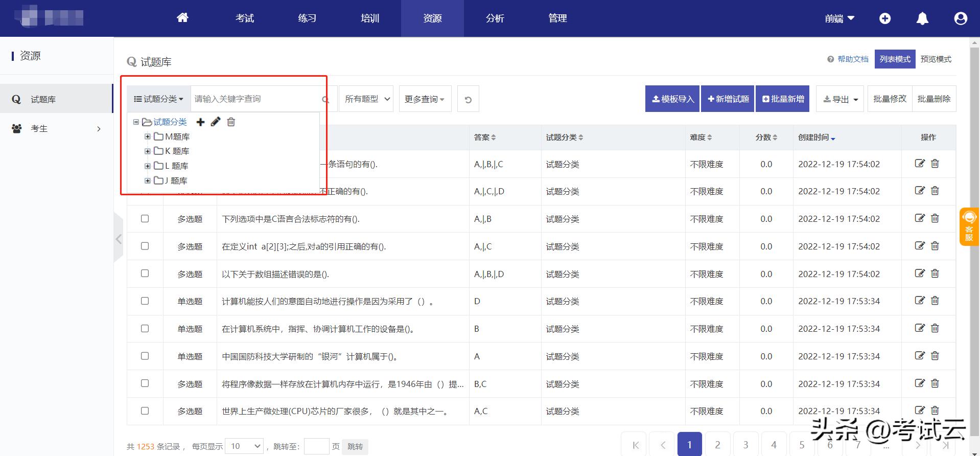Open customer service floating widget
The height and width of the screenshot is (456, 980).
point(969,226)
